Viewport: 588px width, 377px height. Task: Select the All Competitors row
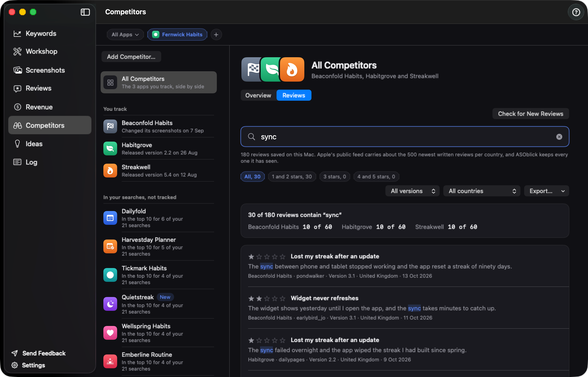click(158, 82)
